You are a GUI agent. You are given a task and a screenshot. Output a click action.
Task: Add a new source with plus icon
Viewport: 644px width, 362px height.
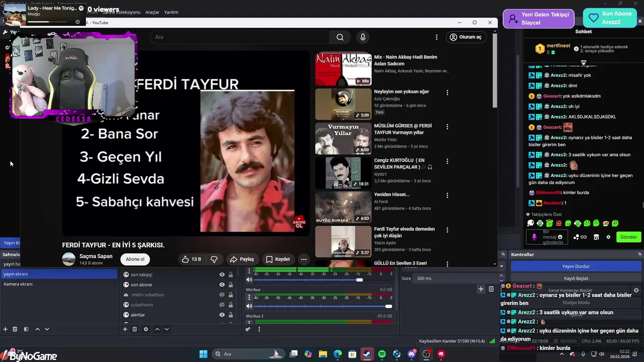tap(125, 329)
